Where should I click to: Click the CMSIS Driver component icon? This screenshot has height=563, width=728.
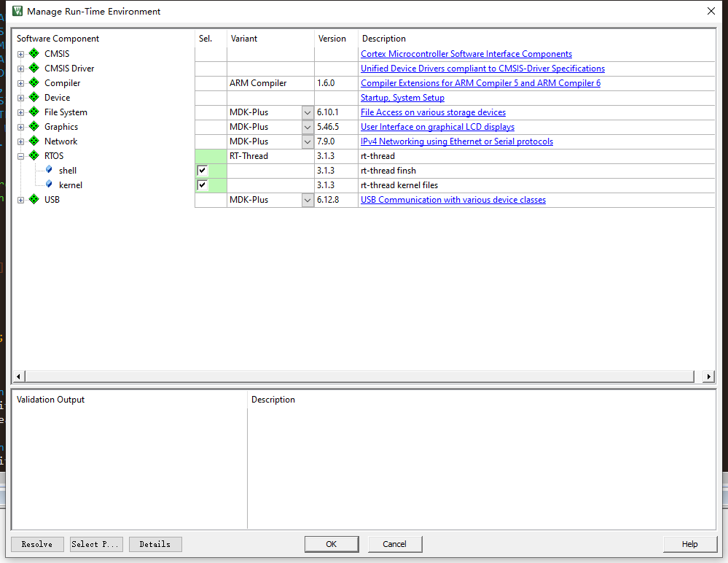pos(34,68)
